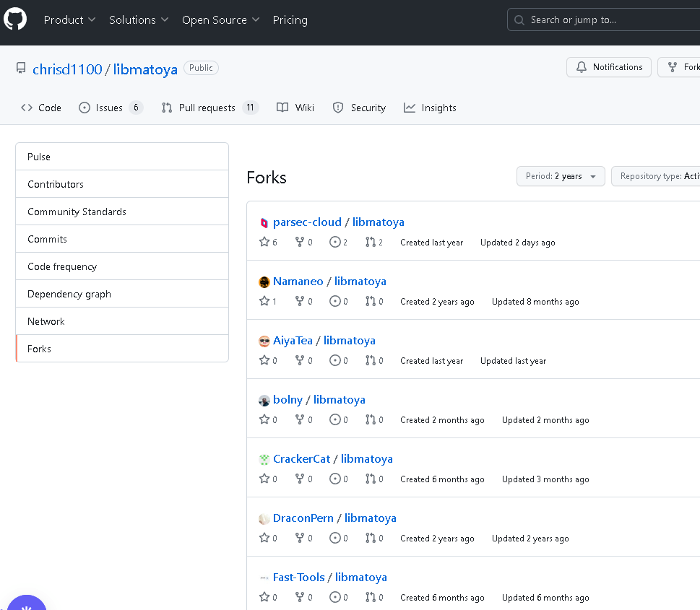The height and width of the screenshot is (610, 700).
Task: Click the Fork button
Action: [679, 67]
